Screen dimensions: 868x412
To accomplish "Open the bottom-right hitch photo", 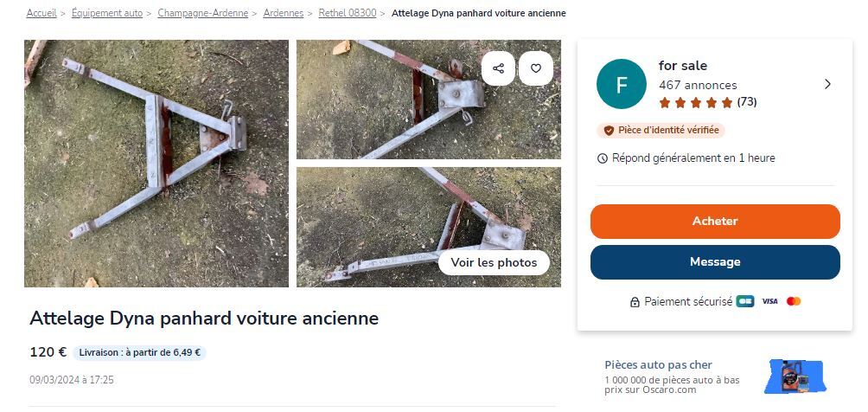I will coord(380,227).
